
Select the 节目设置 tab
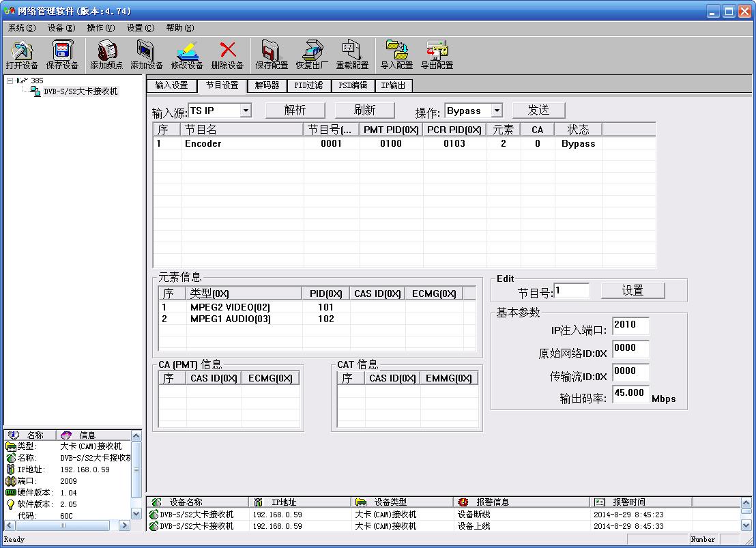tap(222, 85)
